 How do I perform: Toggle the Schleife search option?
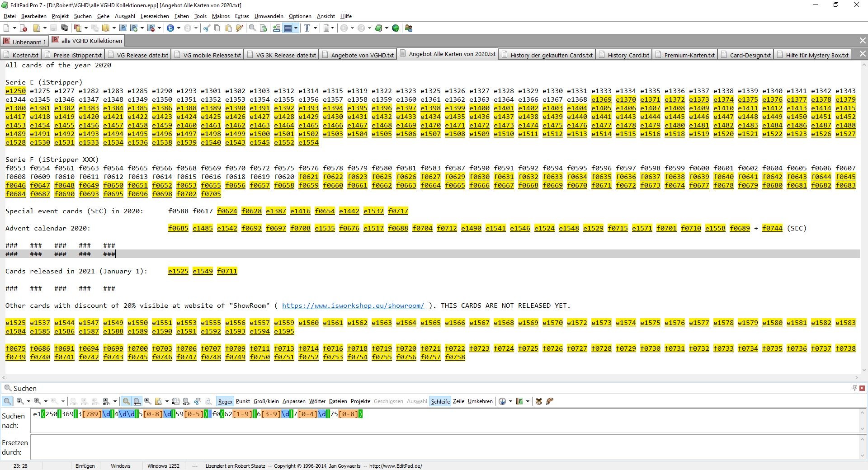[440, 401]
